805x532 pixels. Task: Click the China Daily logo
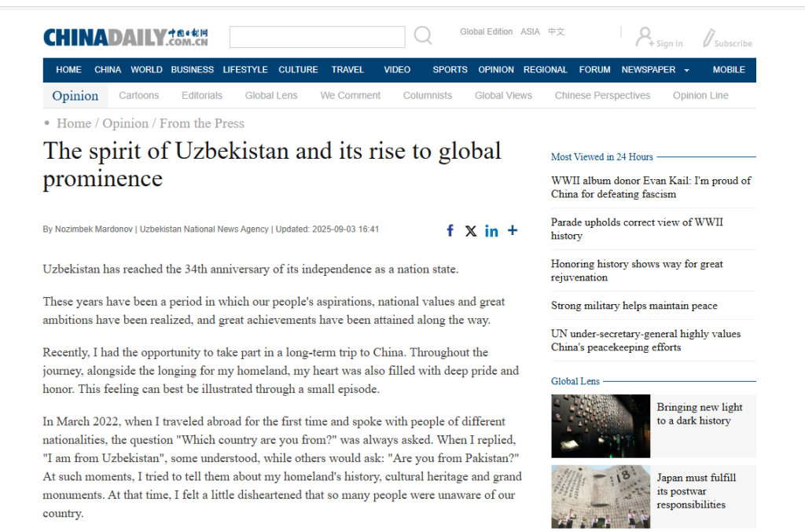click(126, 37)
